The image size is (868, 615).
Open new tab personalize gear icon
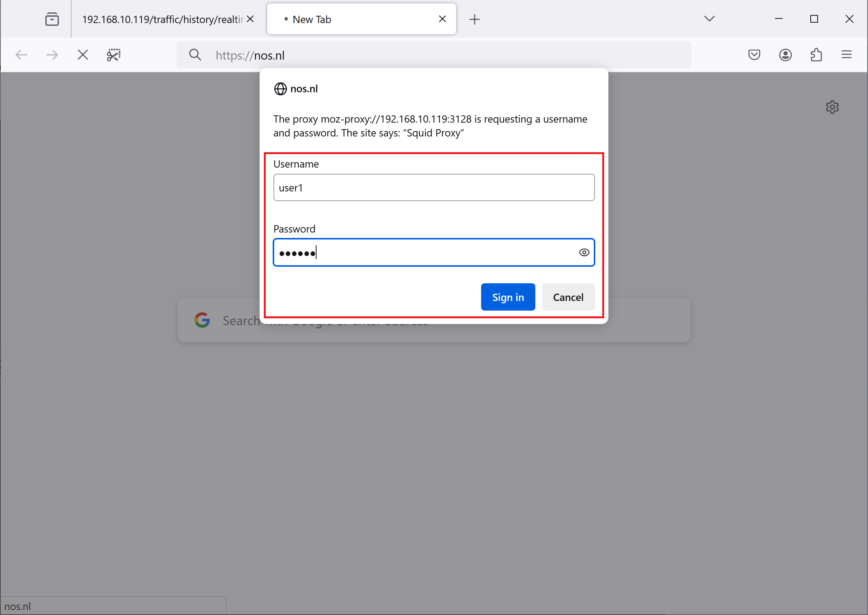point(832,107)
